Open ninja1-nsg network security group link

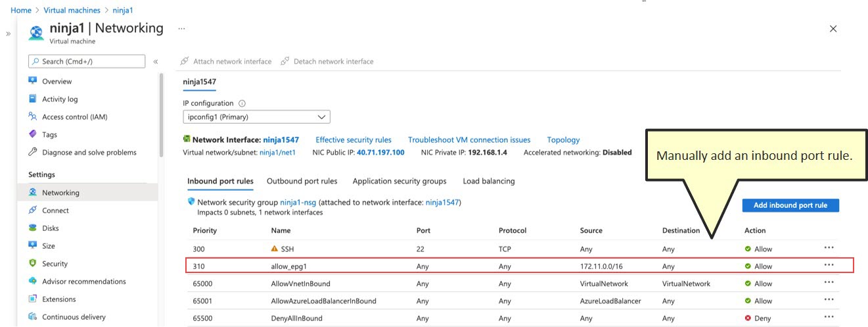(298, 203)
